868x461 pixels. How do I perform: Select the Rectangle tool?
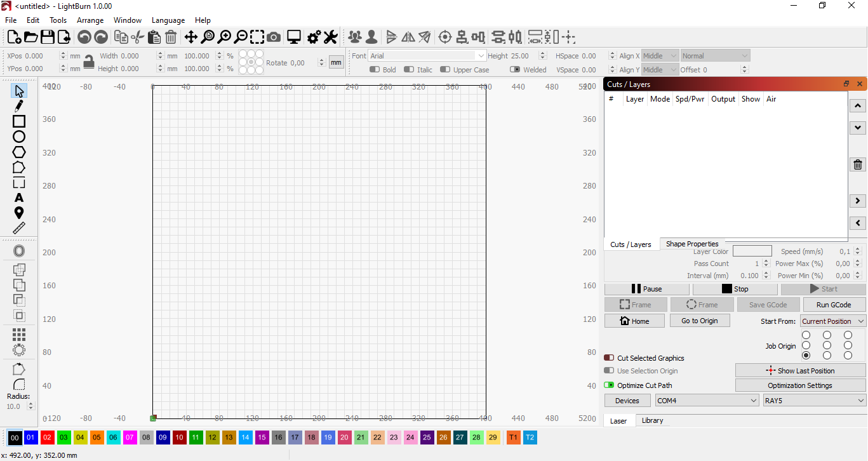[19, 121]
